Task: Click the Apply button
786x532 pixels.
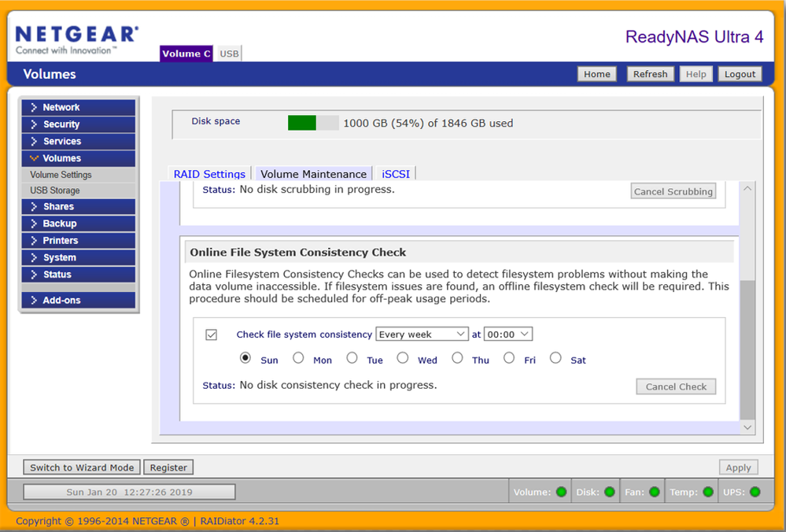Action: 738,467
